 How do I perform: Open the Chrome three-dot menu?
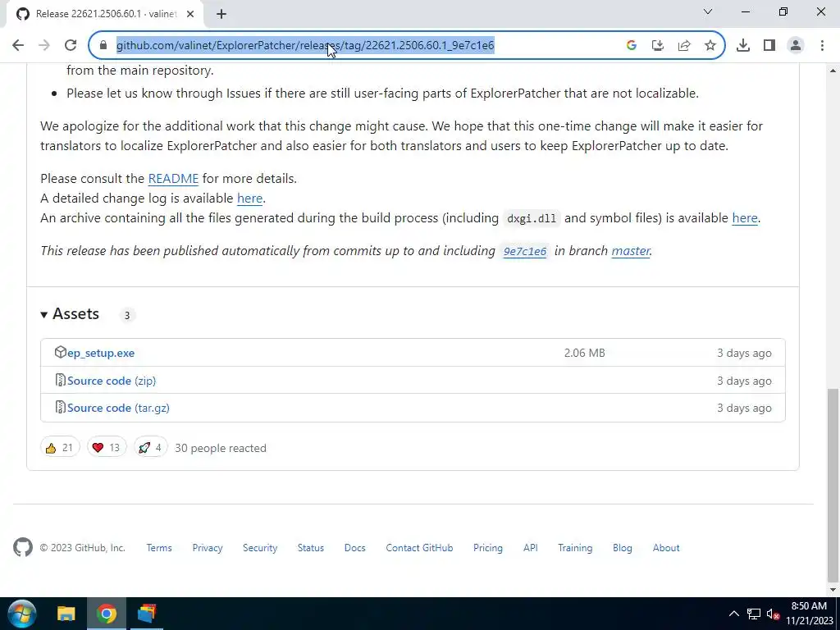click(822, 46)
